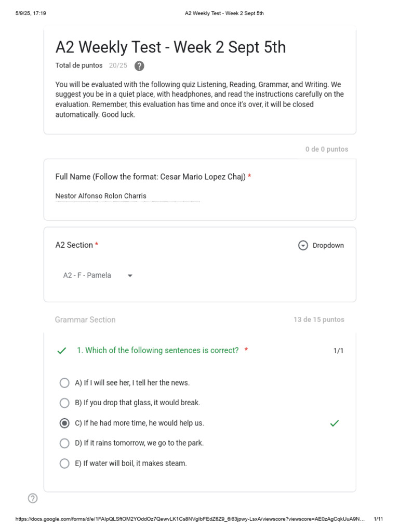The image size is (399, 532).
Task: Click the green checkmark beside option C
Action: pyautogui.click(x=335, y=423)
